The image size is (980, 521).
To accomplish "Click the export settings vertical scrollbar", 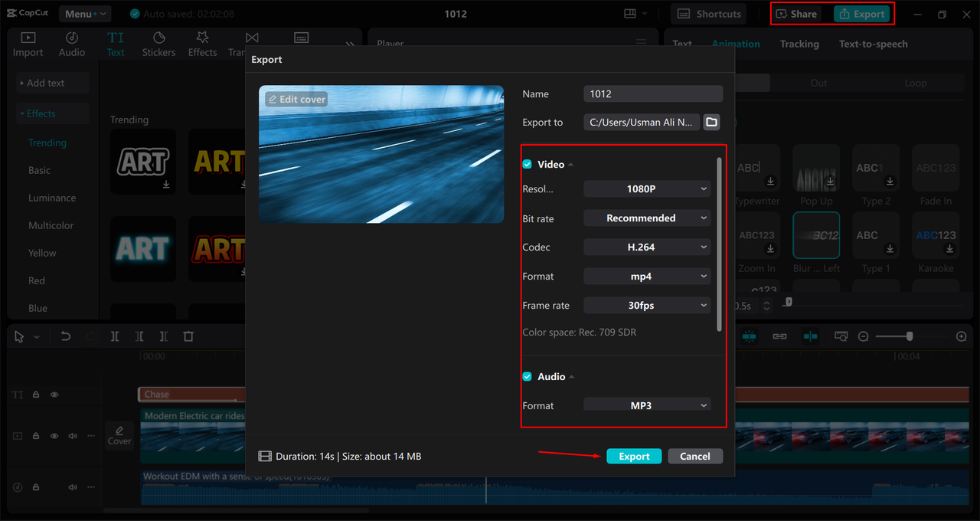I will point(719,244).
